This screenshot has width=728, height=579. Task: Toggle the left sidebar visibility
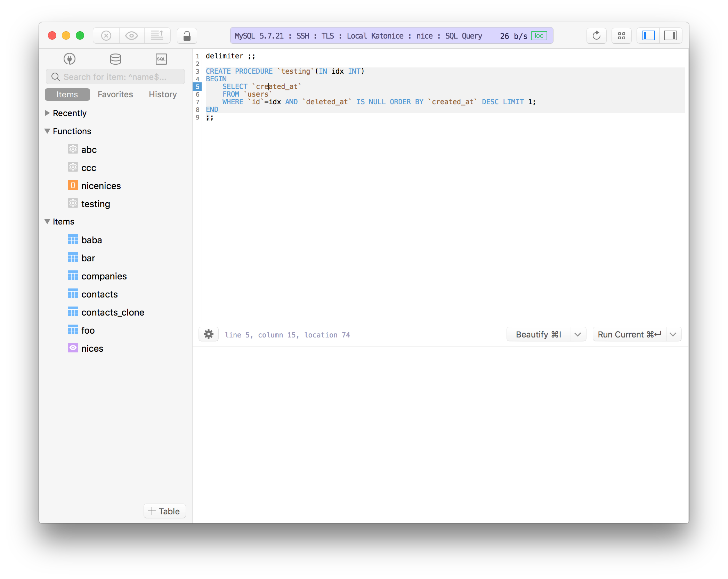tap(648, 35)
